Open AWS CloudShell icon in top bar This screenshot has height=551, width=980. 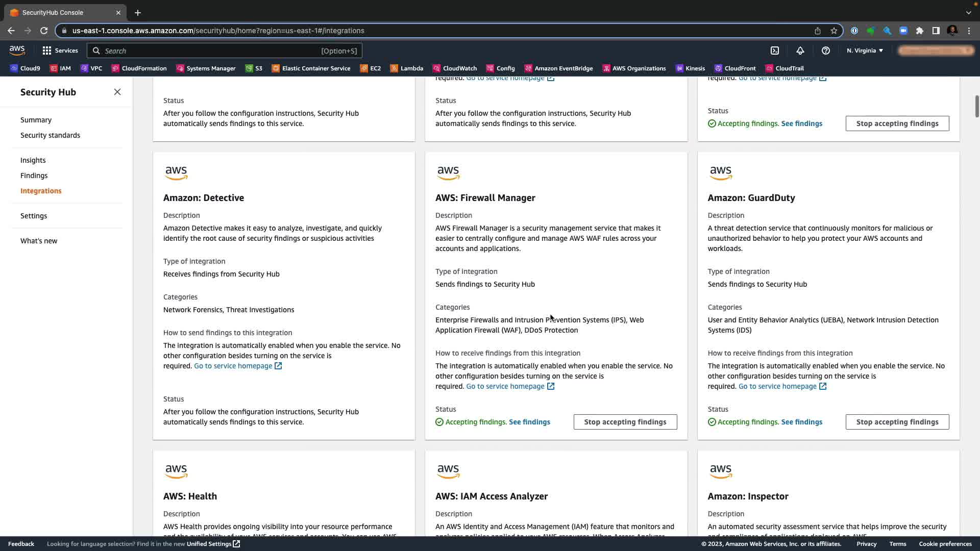(x=775, y=51)
